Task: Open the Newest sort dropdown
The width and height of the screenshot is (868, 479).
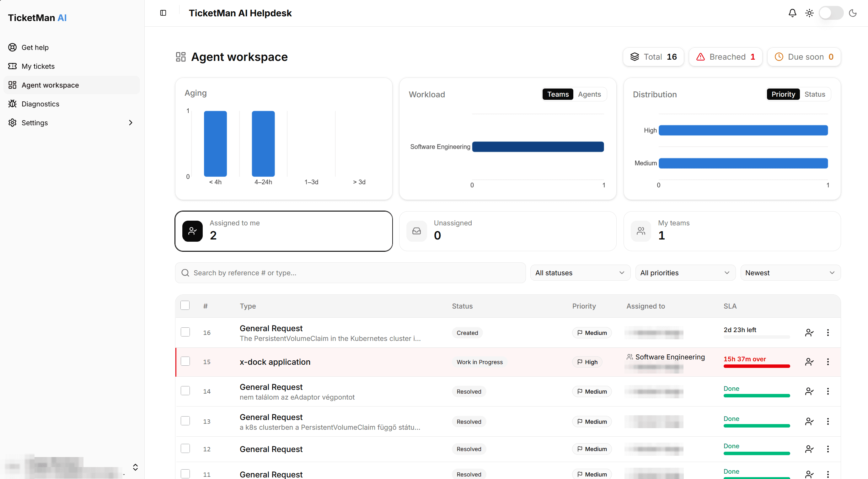Action: tap(790, 273)
